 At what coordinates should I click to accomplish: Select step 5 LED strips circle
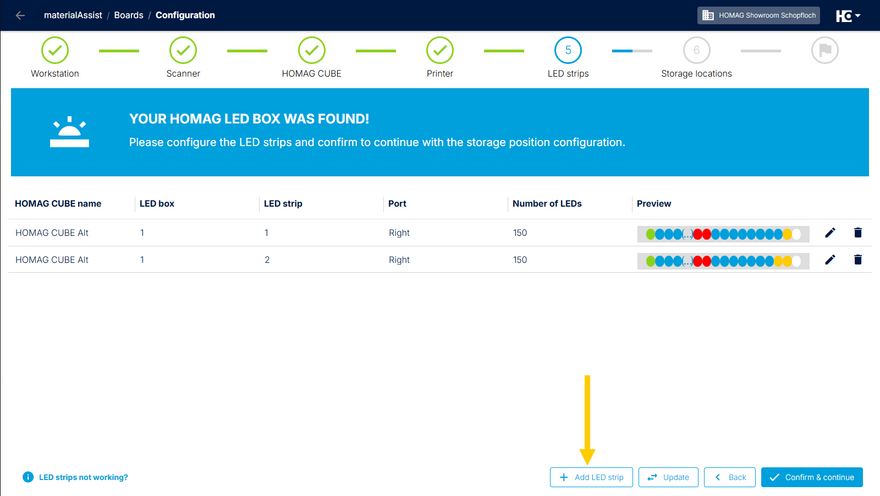click(568, 50)
